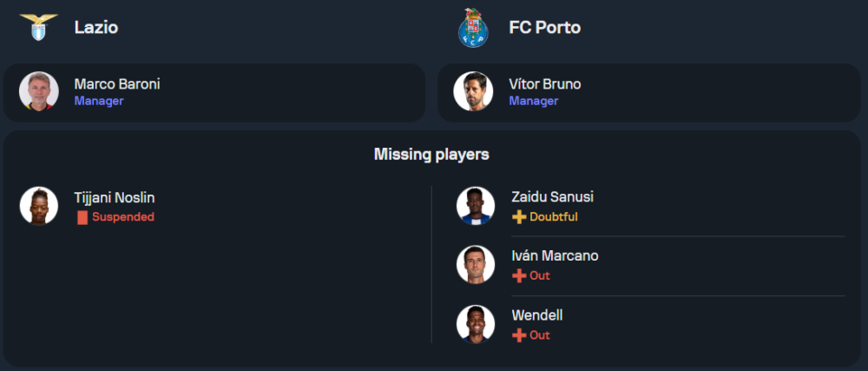868x371 pixels.
Task: Click the Iván Marcano name
Action: click(x=553, y=256)
